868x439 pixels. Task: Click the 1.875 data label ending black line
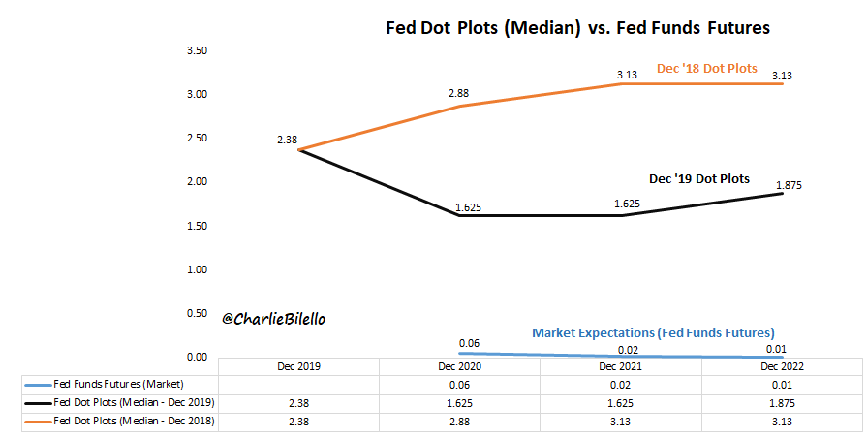coord(787,184)
